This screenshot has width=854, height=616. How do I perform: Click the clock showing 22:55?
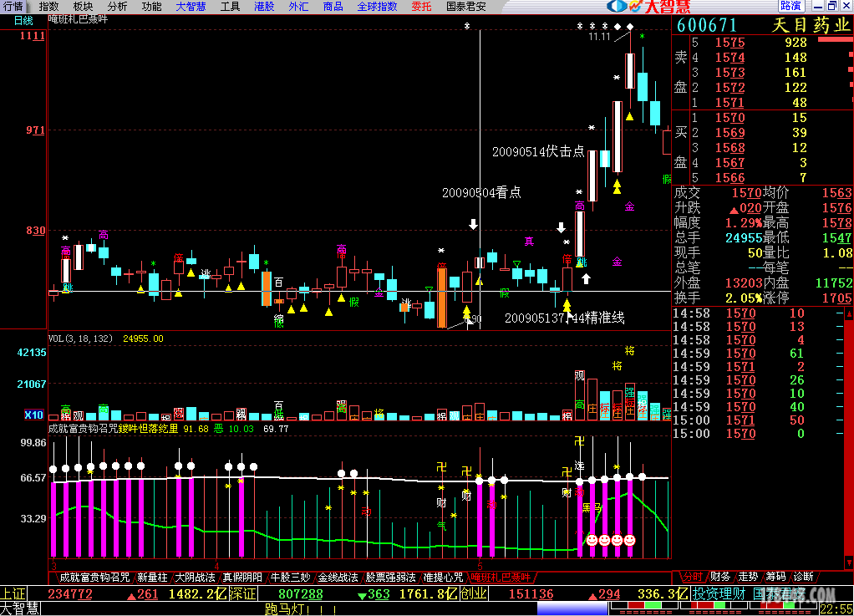tap(836, 609)
